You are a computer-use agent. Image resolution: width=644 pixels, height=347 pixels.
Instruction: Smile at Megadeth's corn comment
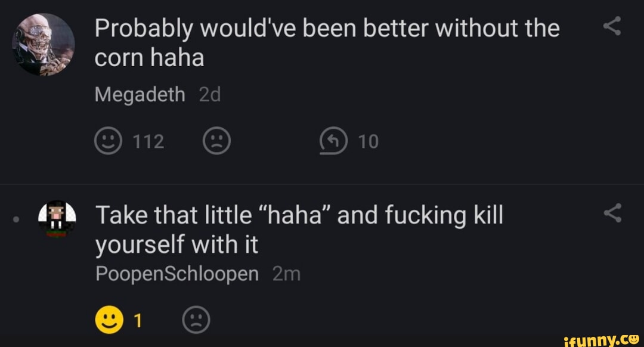(108, 141)
